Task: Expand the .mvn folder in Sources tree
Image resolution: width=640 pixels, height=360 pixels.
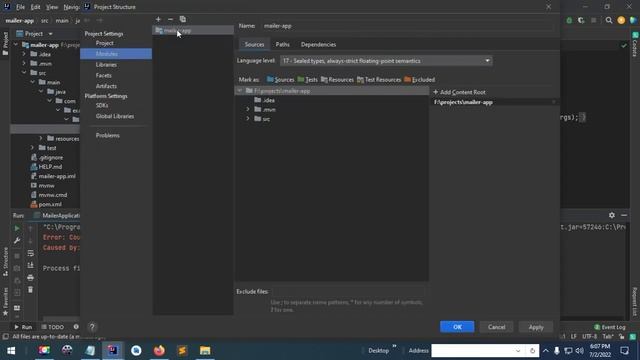Action: click(248, 109)
